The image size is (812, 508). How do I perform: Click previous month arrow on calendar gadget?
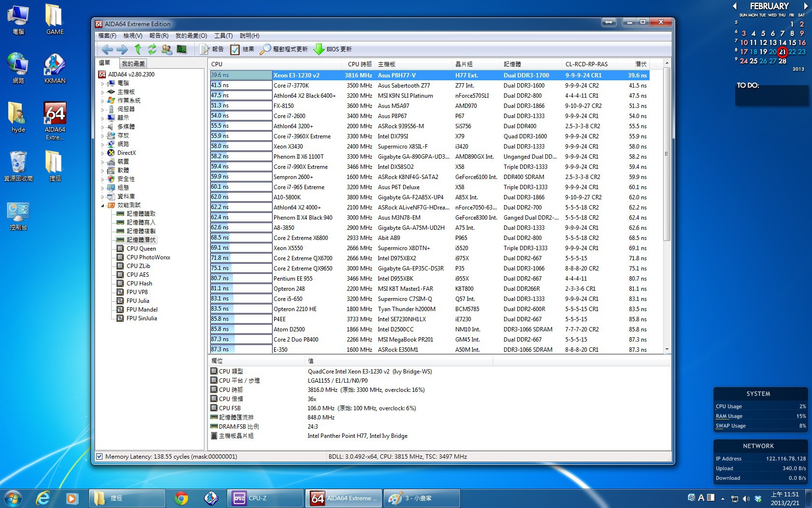735,6
